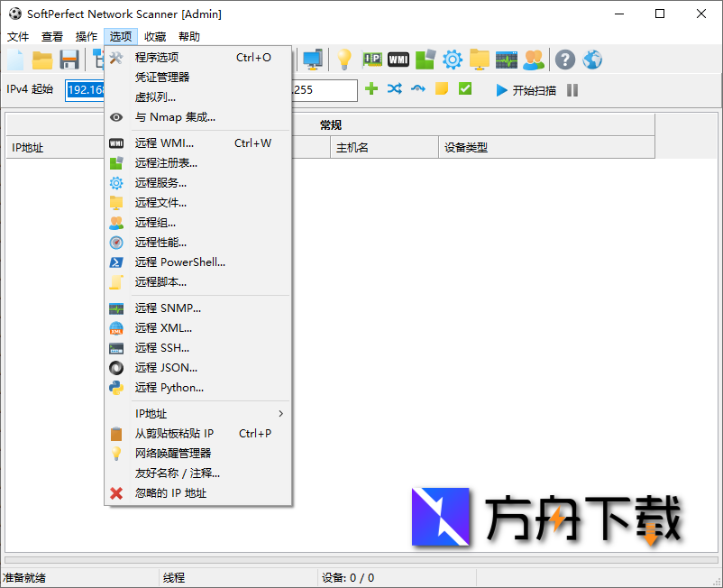Click the Help question mark icon
The image size is (723, 588).
pos(564,60)
